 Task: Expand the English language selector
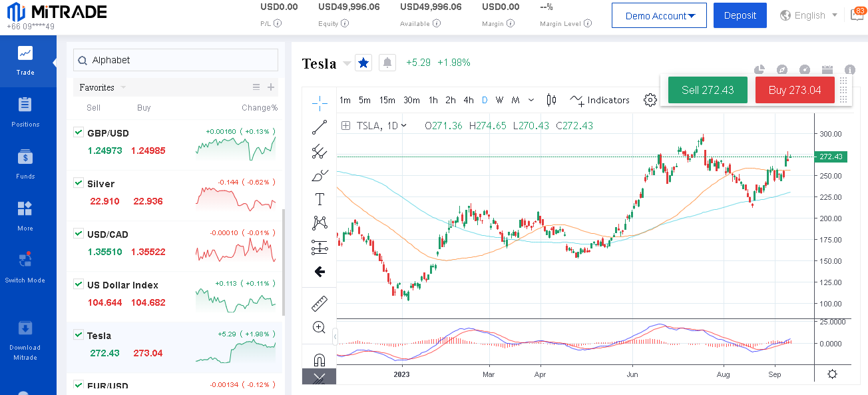click(809, 15)
